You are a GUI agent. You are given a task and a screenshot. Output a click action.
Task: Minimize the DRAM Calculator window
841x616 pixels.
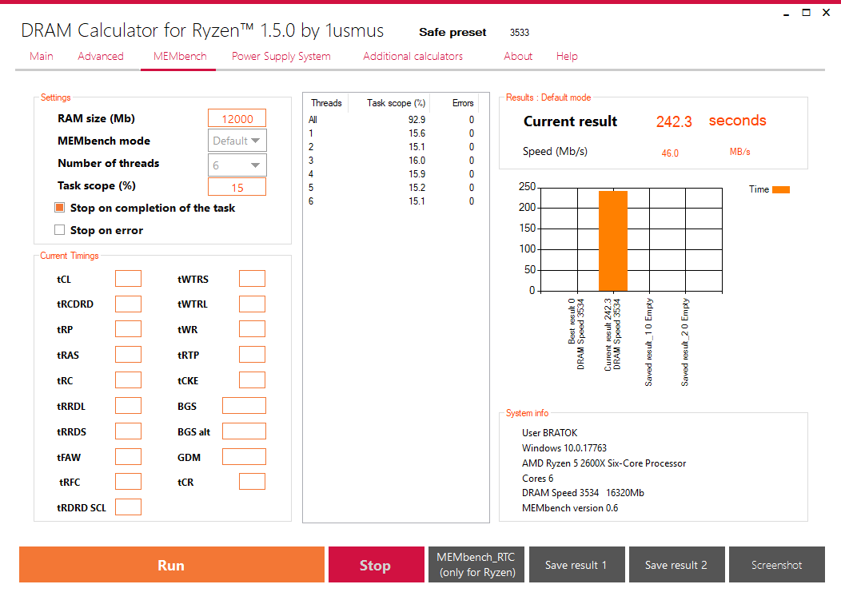pos(787,13)
